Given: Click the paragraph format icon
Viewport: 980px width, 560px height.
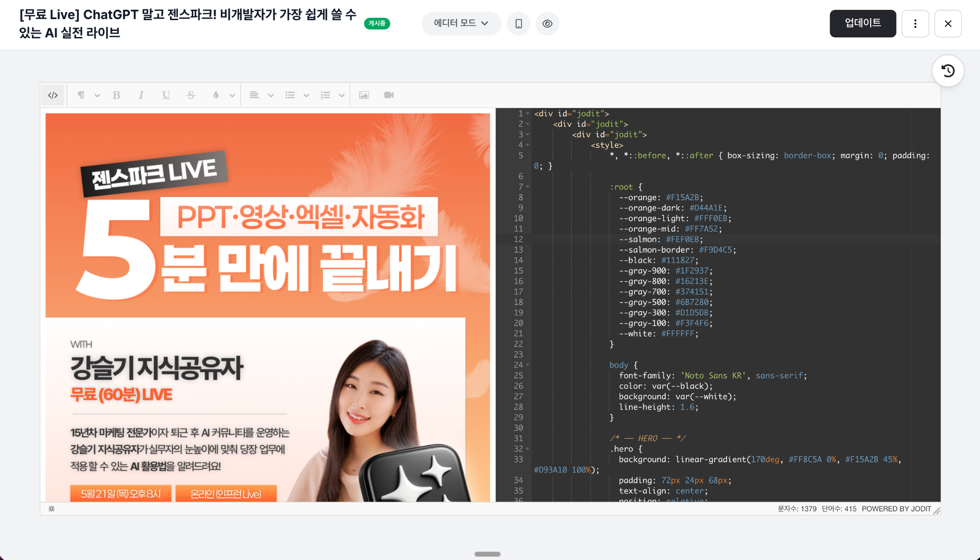Looking at the screenshot, I should click(81, 95).
